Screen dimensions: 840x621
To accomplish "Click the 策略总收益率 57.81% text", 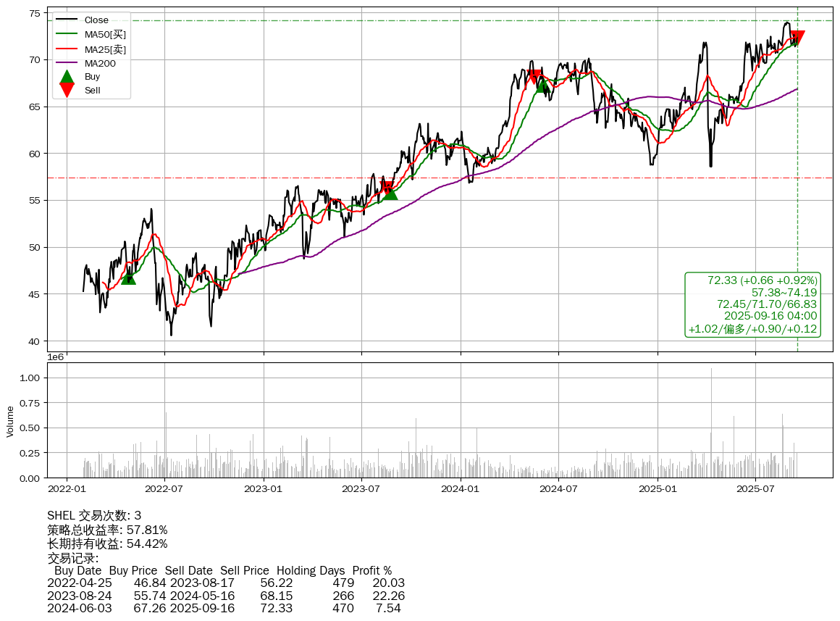I will (107, 530).
